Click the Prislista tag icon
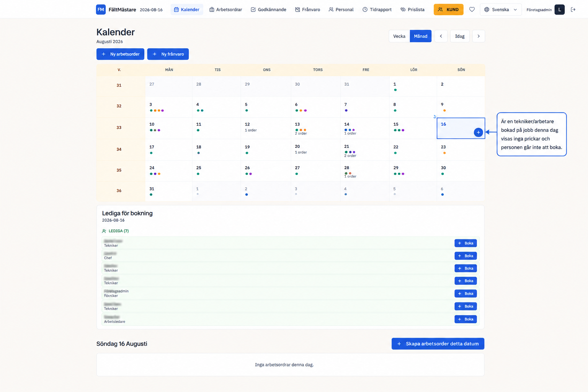The width and height of the screenshot is (588, 392). coord(403,10)
